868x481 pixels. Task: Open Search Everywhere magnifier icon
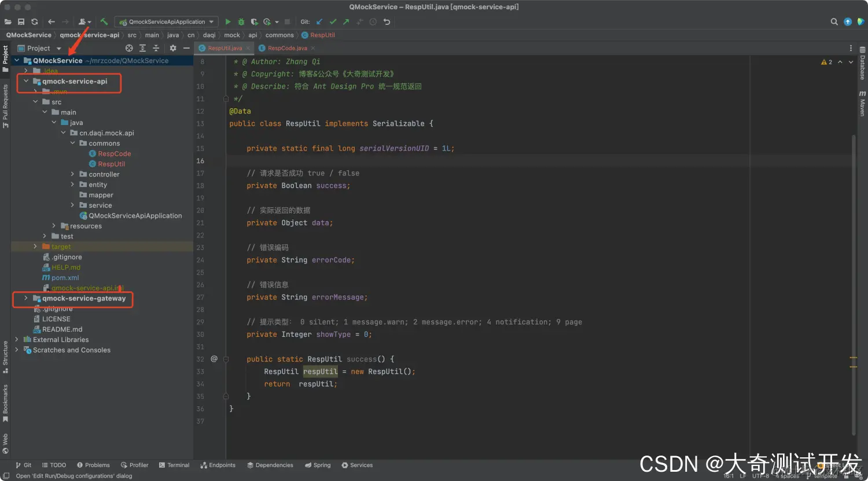[x=834, y=22]
